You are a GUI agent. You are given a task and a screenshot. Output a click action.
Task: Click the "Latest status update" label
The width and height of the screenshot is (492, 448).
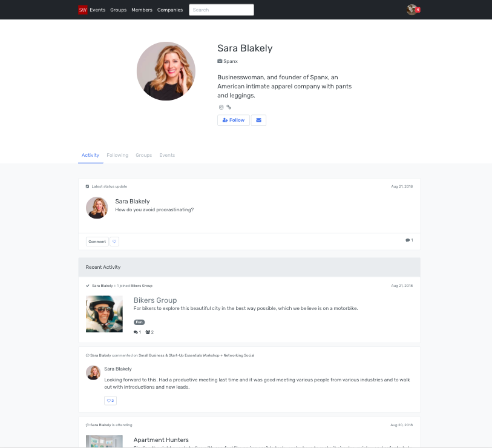pyautogui.click(x=110, y=186)
